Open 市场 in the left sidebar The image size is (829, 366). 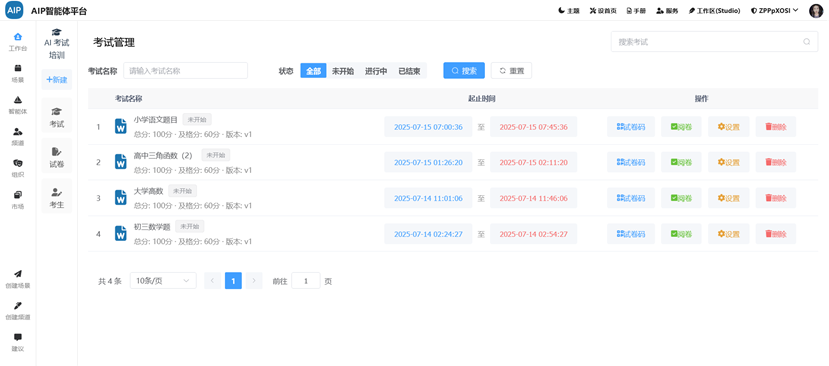coord(17,200)
